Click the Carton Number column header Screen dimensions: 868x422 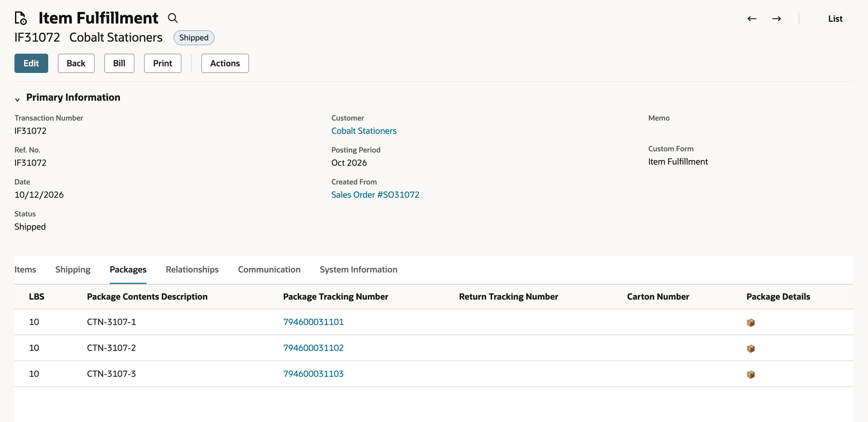click(658, 297)
